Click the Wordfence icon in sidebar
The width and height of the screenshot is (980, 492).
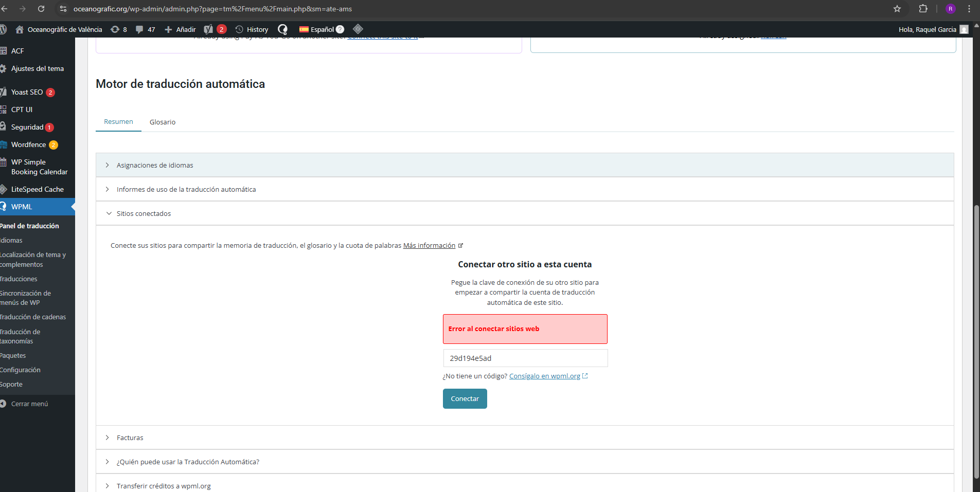click(3, 144)
